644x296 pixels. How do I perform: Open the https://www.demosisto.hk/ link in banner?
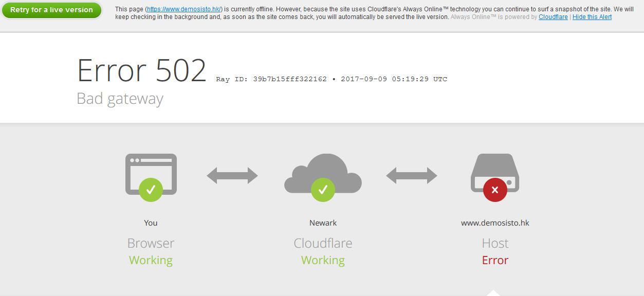pyautogui.click(x=183, y=9)
